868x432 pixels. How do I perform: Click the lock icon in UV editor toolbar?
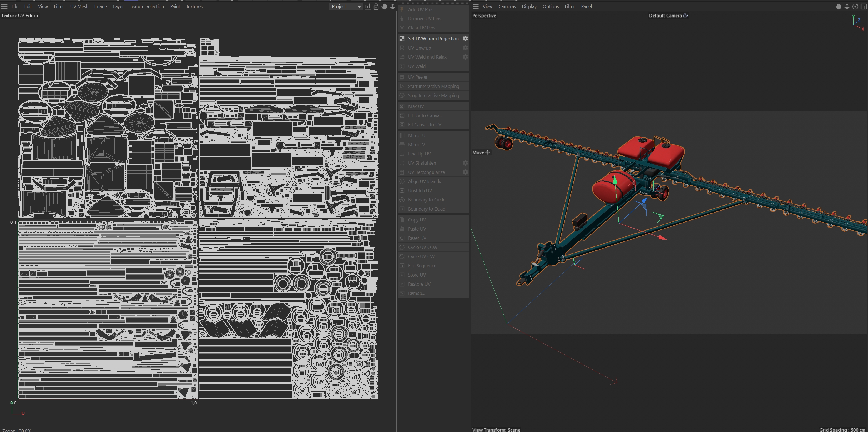[376, 6]
